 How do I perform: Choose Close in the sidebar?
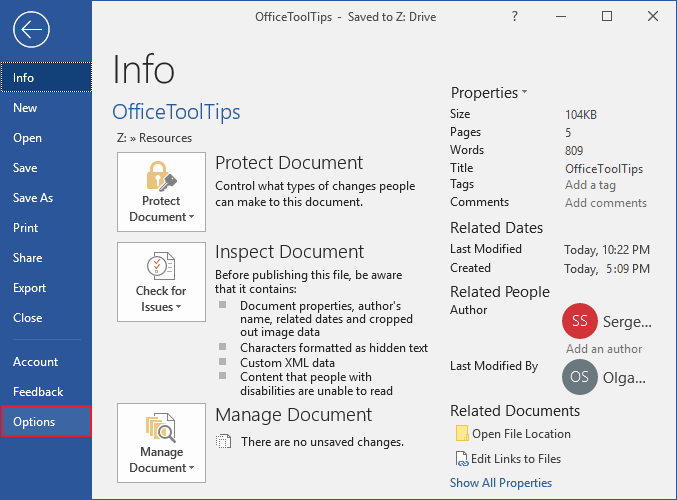[x=46, y=318]
